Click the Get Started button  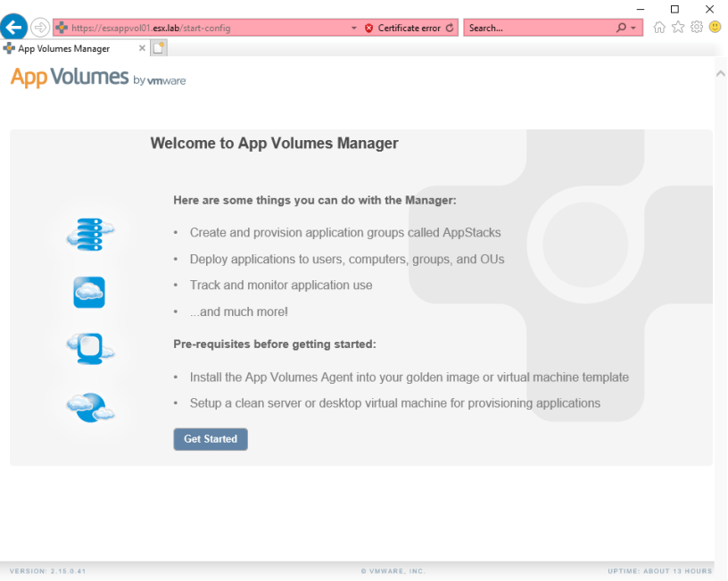coord(211,439)
